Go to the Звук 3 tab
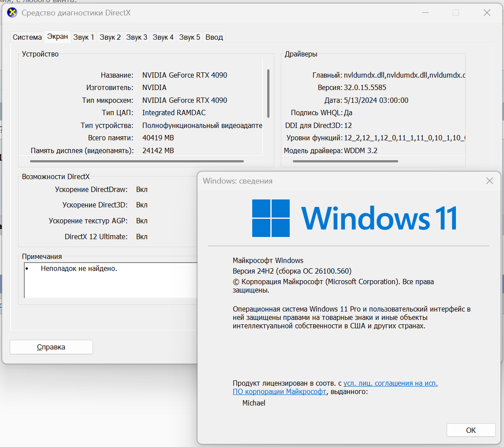Image resolution: width=504 pixels, height=447 pixels. click(x=137, y=38)
